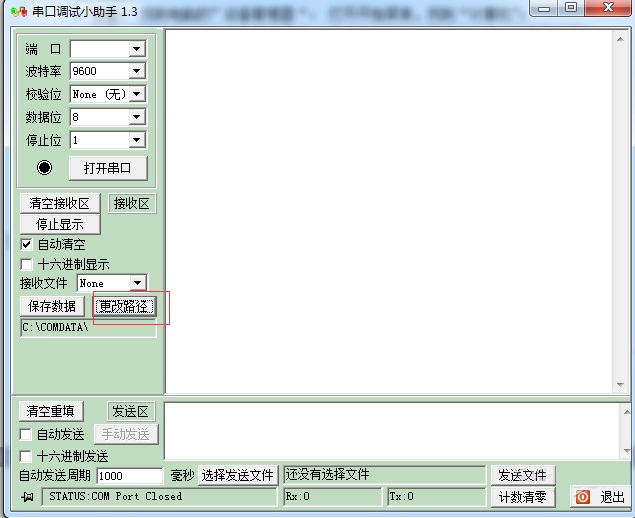Tick the 十六进制发送 checkbox
Image resolution: width=635 pixels, height=518 pixels.
tap(26, 456)
